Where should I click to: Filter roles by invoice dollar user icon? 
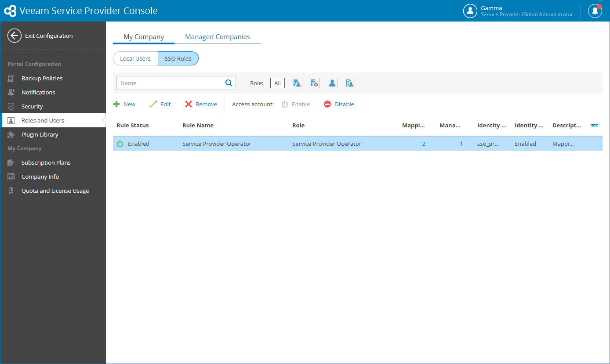point(350,83)
